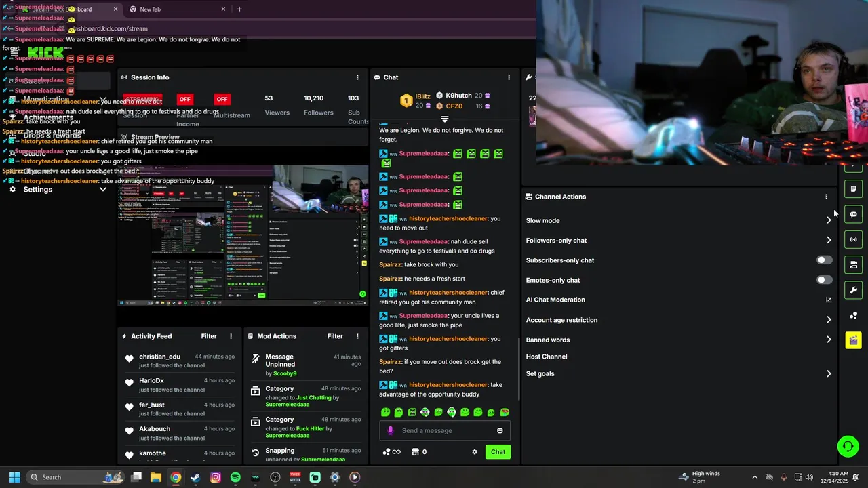Open a new browser tab with plus

tap(239, 9)
